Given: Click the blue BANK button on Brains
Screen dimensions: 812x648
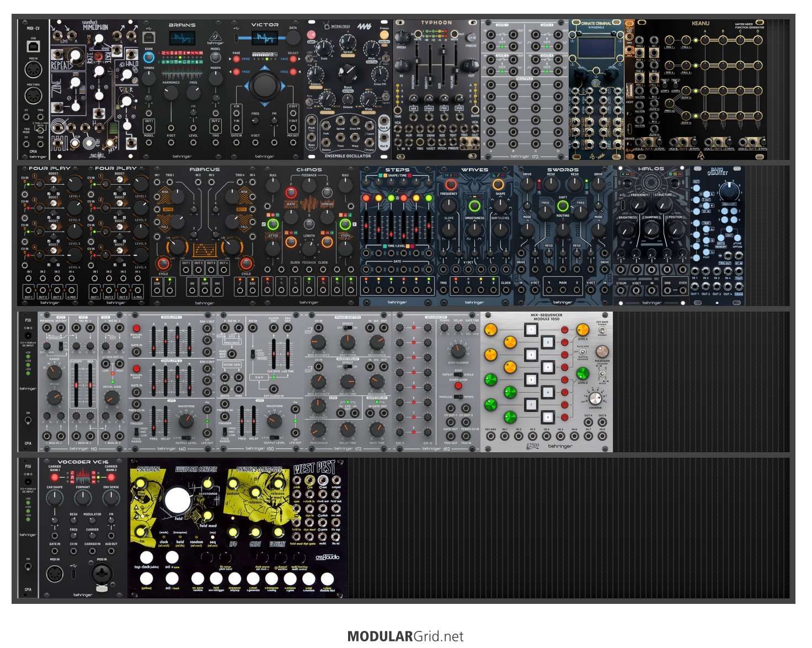Looking at the screenshot, I should tap(148, 57).
